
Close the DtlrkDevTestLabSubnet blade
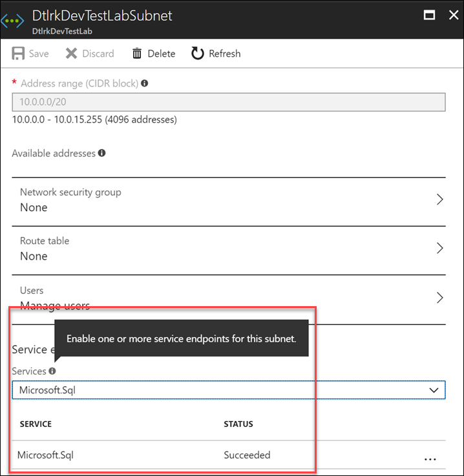point(454,15)
